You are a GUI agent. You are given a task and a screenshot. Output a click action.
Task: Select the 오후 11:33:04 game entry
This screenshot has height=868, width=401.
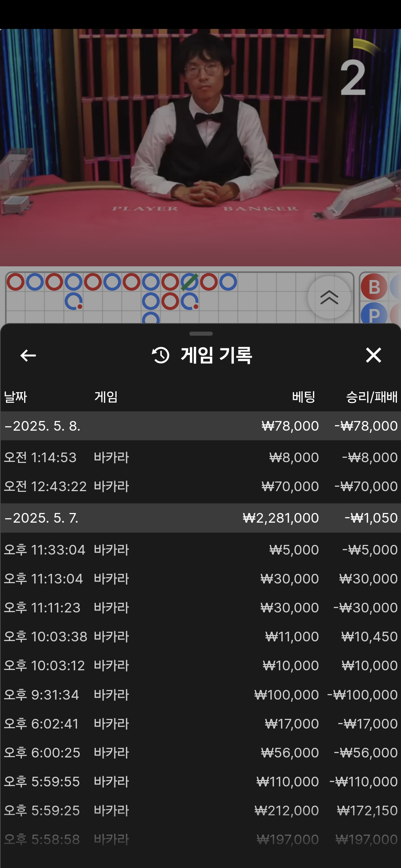point(200,550)
